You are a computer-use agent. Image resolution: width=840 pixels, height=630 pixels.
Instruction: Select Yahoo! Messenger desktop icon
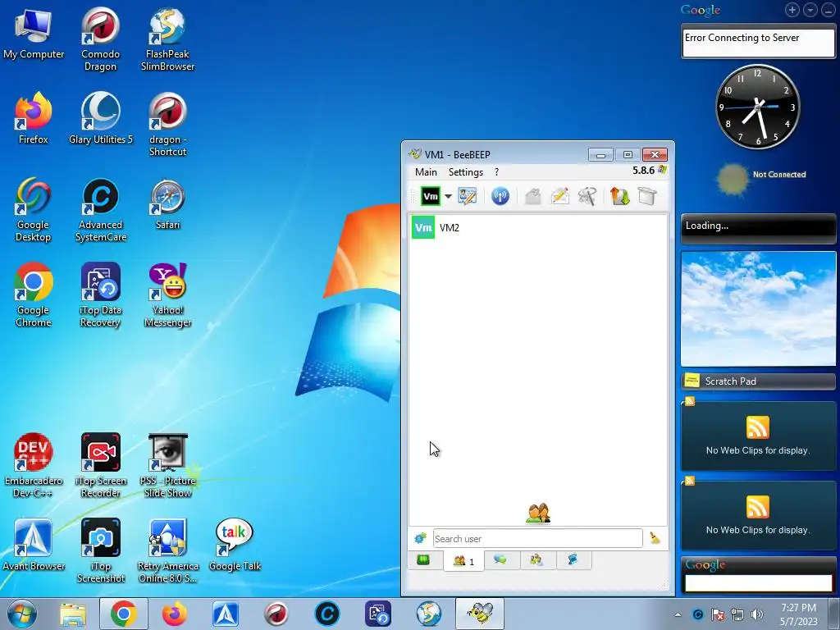tap(167, 294)
